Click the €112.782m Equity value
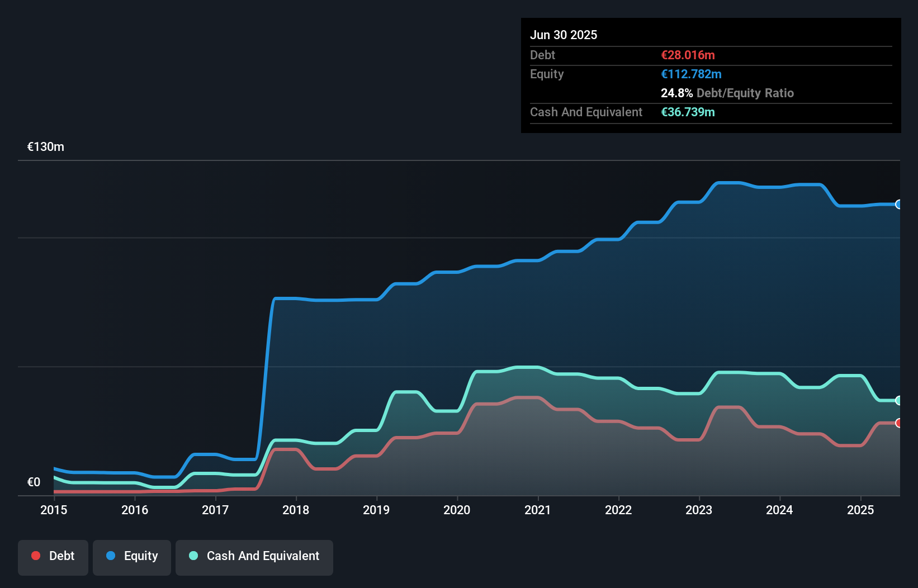This screenshot has height=588, width=918. click(x=691, y=74)
